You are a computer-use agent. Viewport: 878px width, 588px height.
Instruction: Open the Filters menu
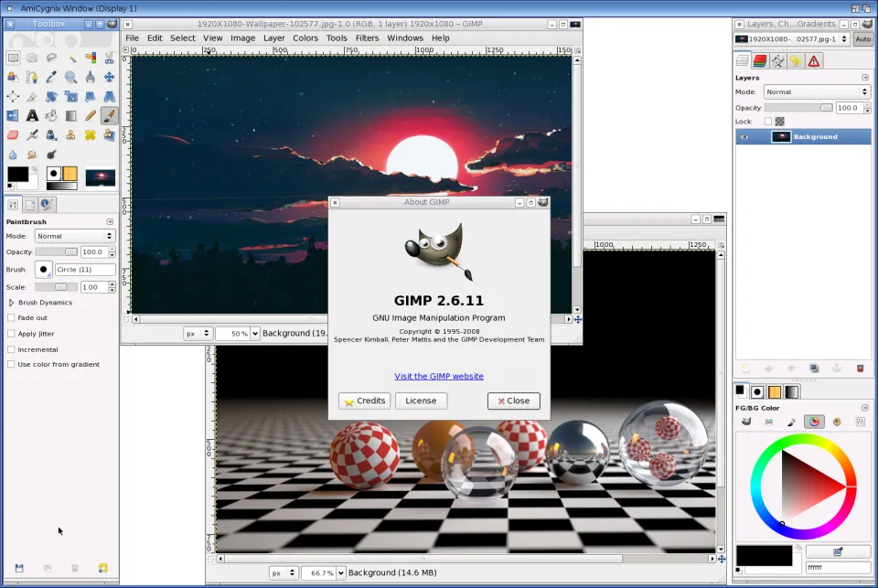click(367, 38)
